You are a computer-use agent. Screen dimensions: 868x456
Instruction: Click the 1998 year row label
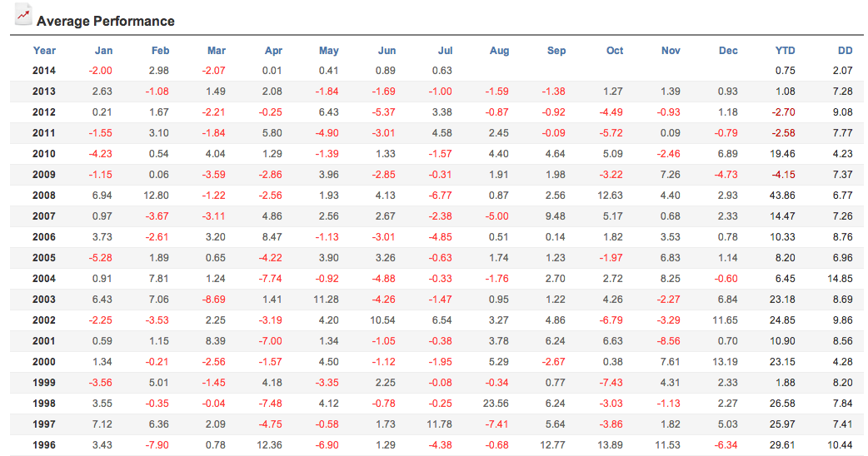tap(43, 404)
